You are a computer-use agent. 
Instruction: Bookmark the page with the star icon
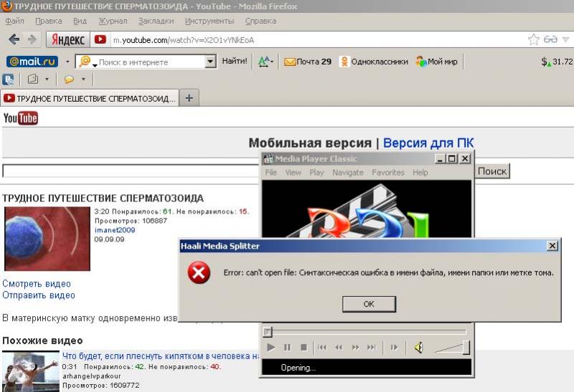pyautogui.click(x=534, y=39)
